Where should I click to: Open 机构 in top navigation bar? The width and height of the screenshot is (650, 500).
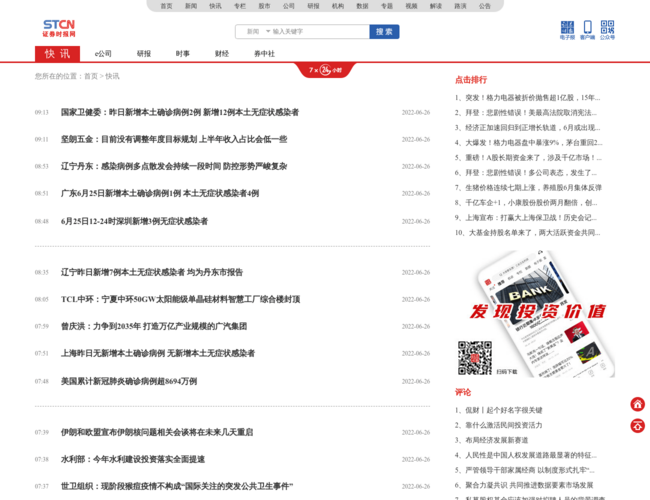[x=338, y=6]
